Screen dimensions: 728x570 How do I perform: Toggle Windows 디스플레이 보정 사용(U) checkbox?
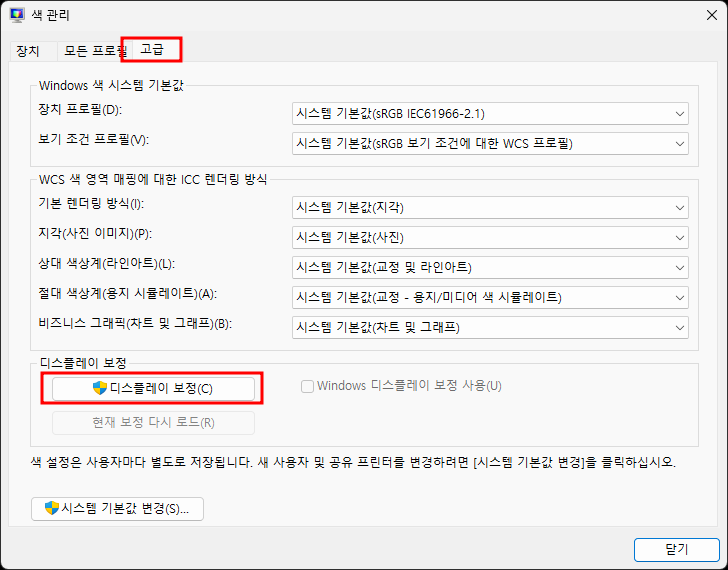coord(307,386)
